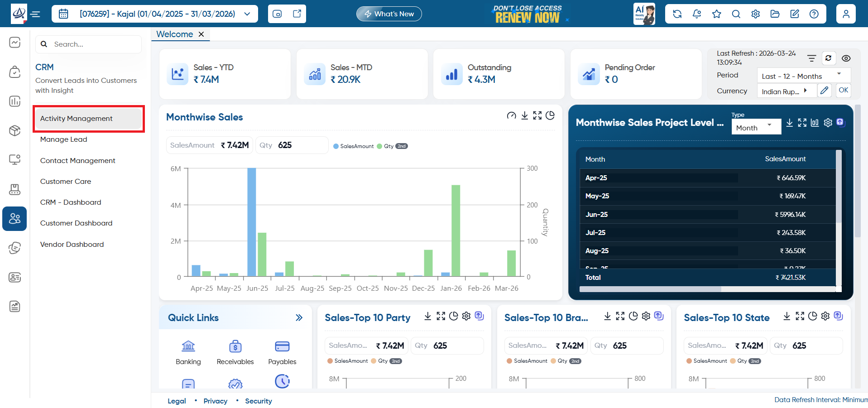868x408 pixels.
Task: Open the company and year dropdown
Action: pos(155,14)
